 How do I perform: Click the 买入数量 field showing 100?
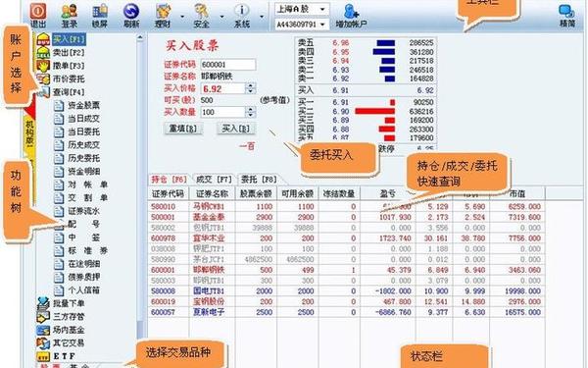coord(223,112)
